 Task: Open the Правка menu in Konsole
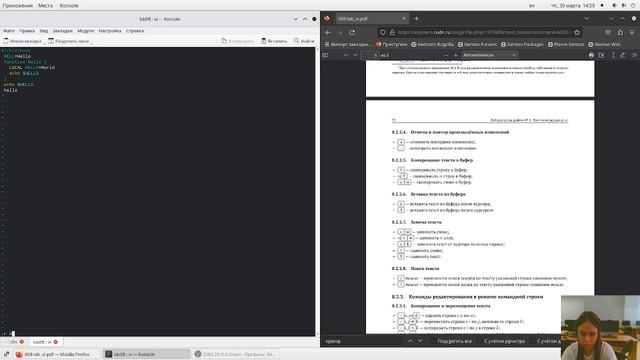[27, 31]
